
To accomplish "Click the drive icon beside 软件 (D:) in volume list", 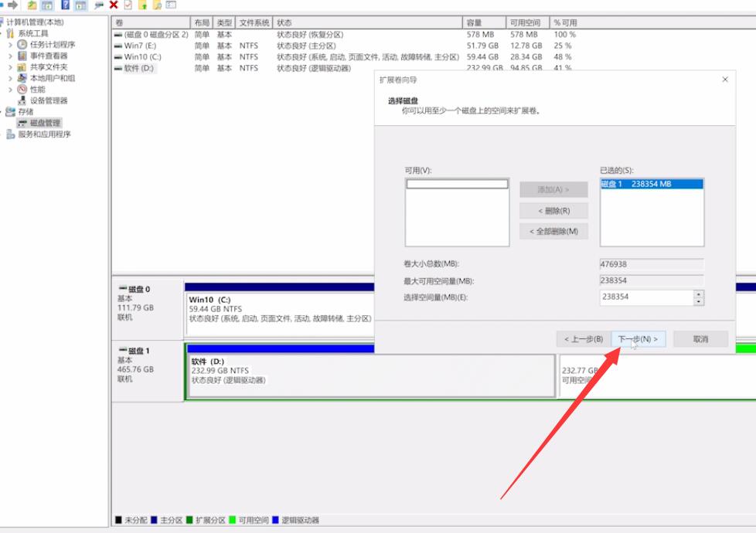I will click(x=118, y=69).
